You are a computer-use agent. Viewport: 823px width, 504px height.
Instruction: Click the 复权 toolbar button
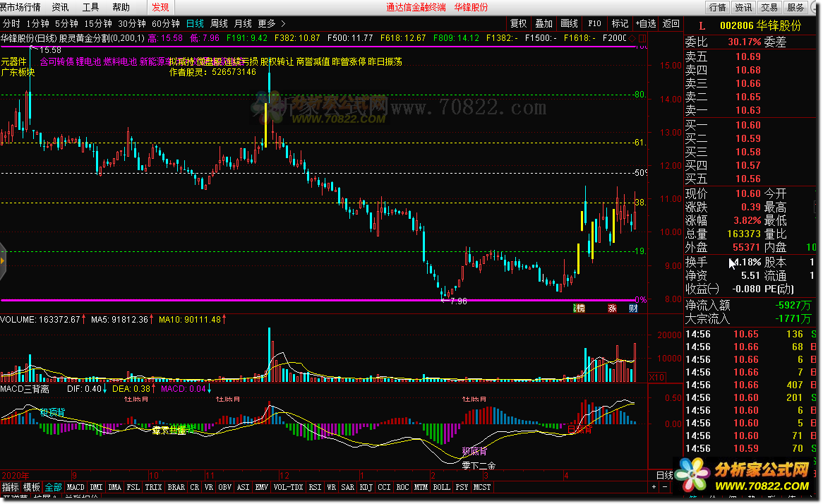(519, 23)
